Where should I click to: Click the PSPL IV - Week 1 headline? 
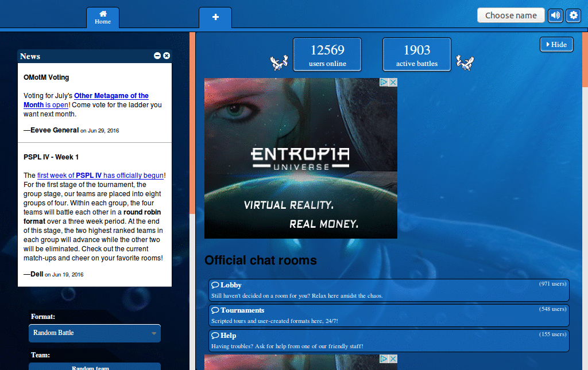pyautogui.click(x=51, y=157)
